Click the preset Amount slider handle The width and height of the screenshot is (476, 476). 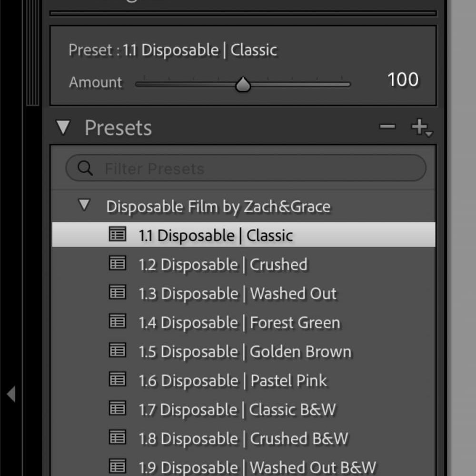(x=243, y=85)
